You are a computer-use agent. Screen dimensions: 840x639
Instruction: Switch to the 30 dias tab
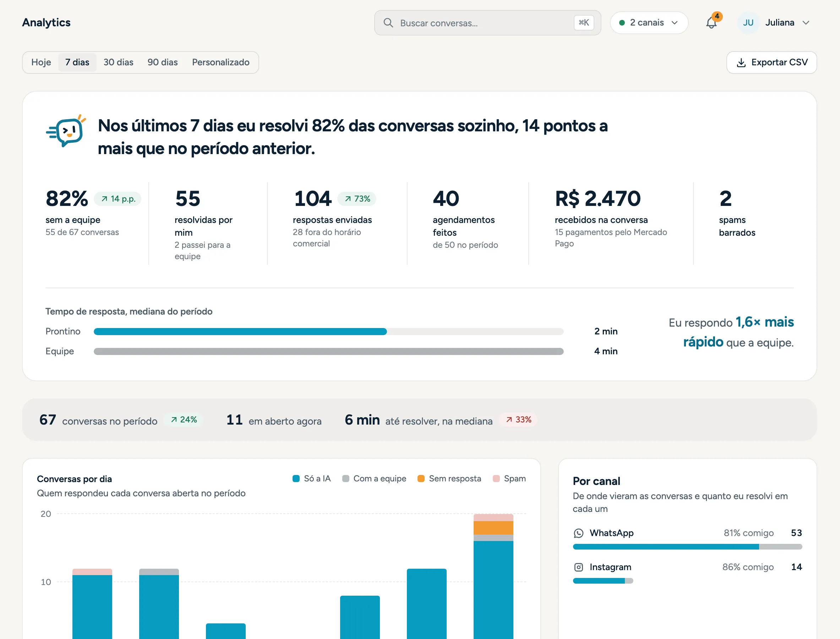(118, 62)
